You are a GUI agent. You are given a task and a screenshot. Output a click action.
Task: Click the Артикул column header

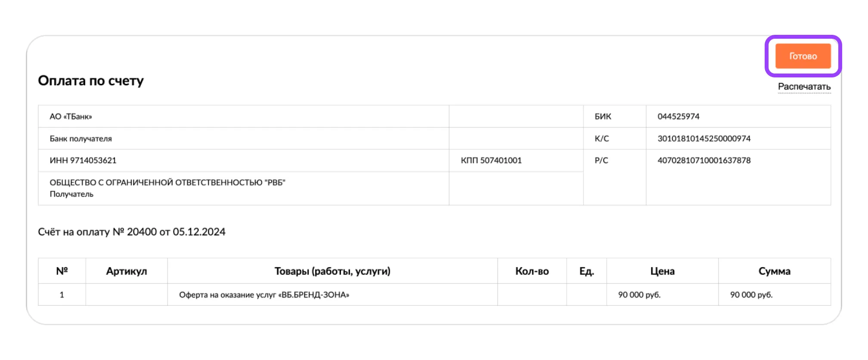pyautogui.click(x=127, y=271)
